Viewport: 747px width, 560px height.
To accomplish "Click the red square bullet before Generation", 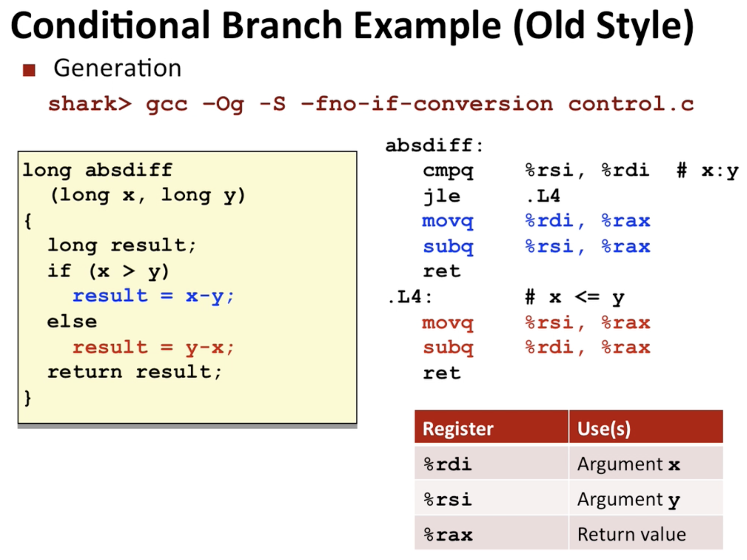I will tap(29, 70).
